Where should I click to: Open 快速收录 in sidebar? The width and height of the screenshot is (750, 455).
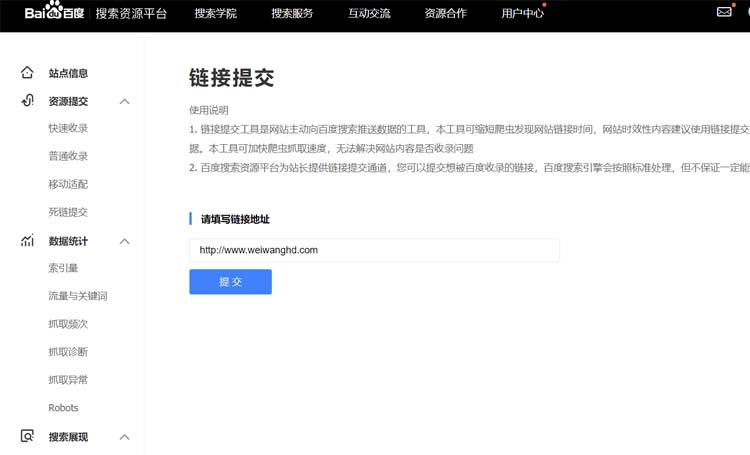pos(68,128)
